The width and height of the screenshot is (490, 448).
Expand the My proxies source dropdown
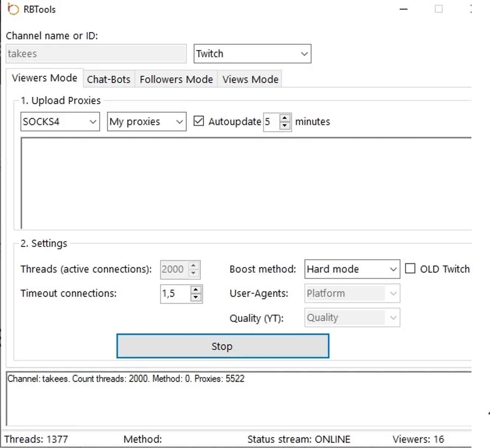tap(147, 122)
